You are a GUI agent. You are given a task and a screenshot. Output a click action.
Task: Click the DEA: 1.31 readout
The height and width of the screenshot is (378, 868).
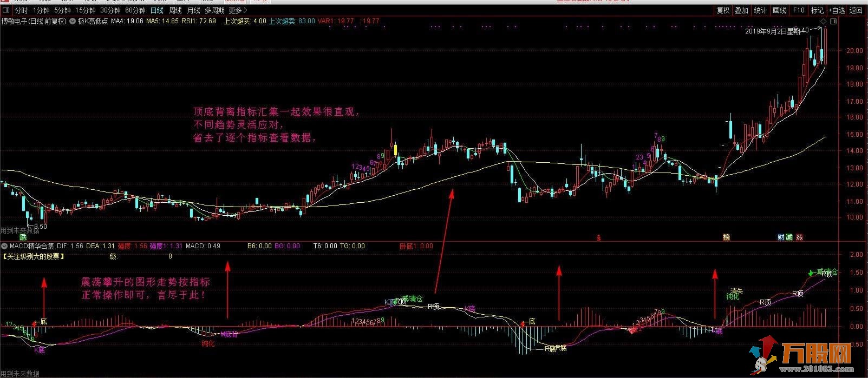100,246
